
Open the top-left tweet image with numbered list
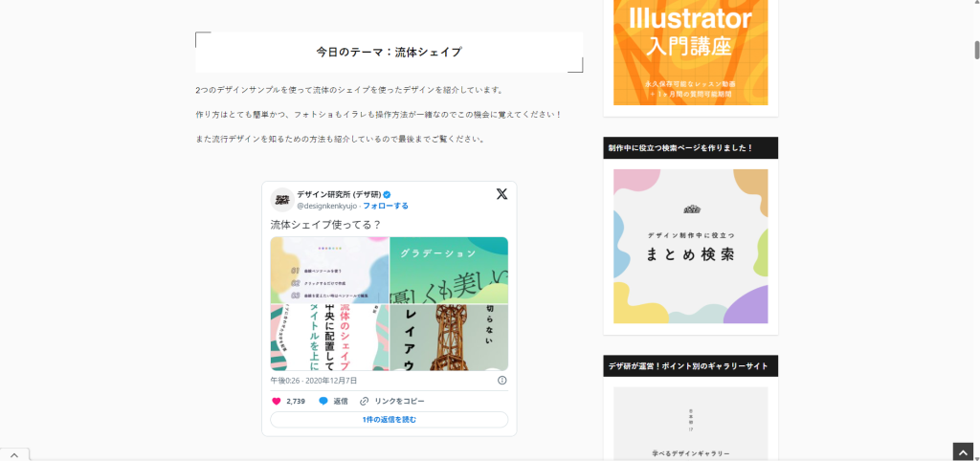[329, 270]
